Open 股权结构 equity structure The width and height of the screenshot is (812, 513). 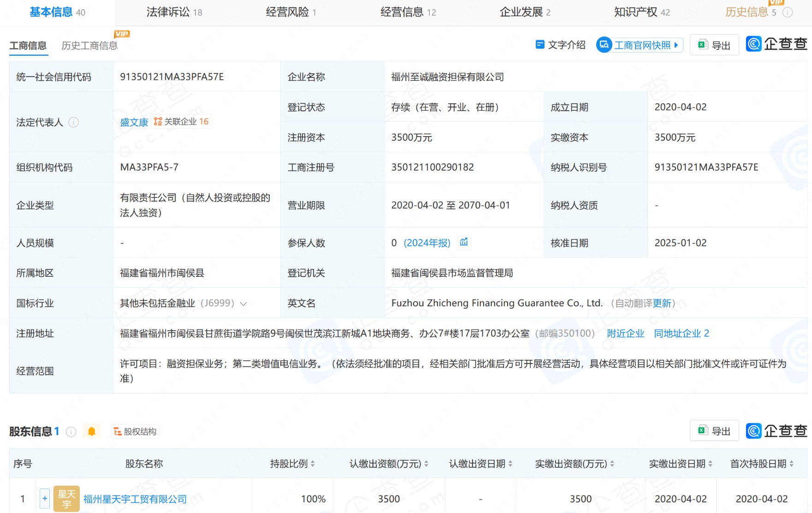(x=135, y=431)
